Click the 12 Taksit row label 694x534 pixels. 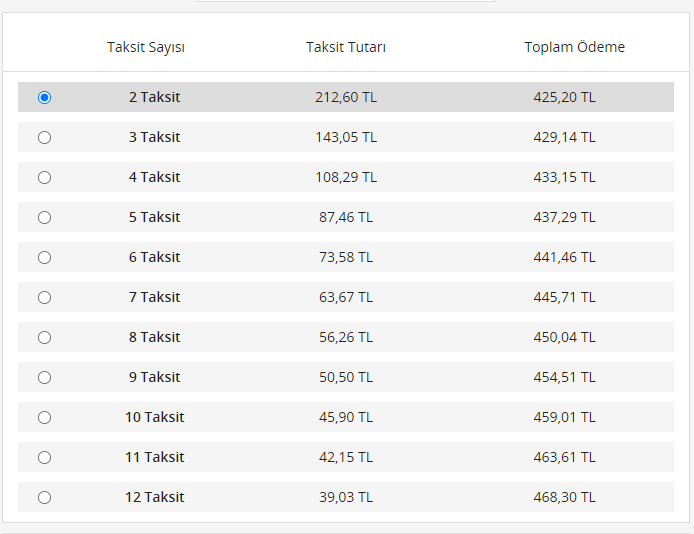pyautogui.click(x=154, y=497)
